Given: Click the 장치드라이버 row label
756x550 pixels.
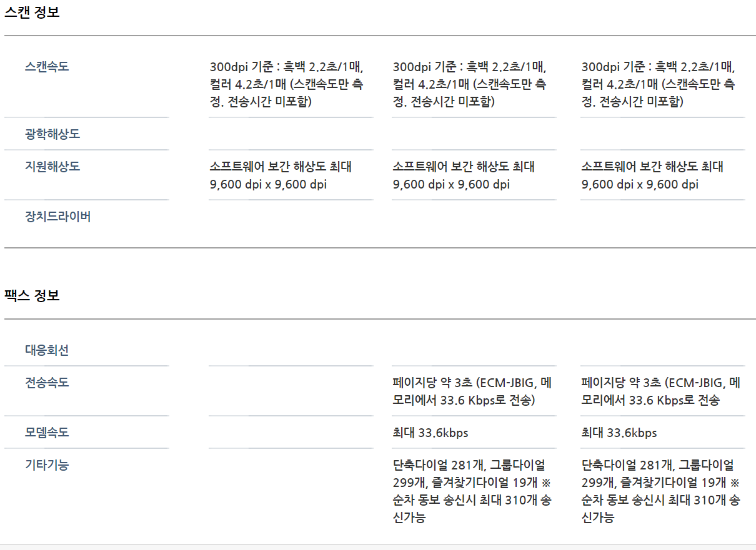Looking at the screenshot, I should point(58,217).
